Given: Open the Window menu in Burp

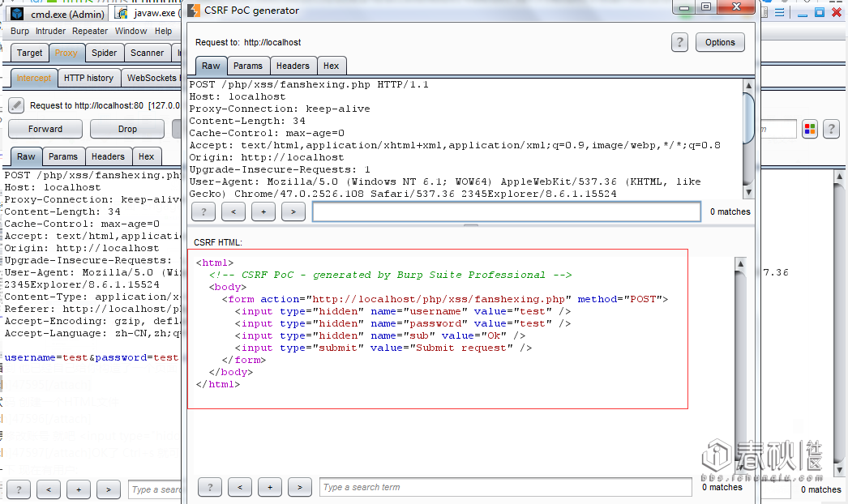Looking at the screenshot, I should 131,31.
